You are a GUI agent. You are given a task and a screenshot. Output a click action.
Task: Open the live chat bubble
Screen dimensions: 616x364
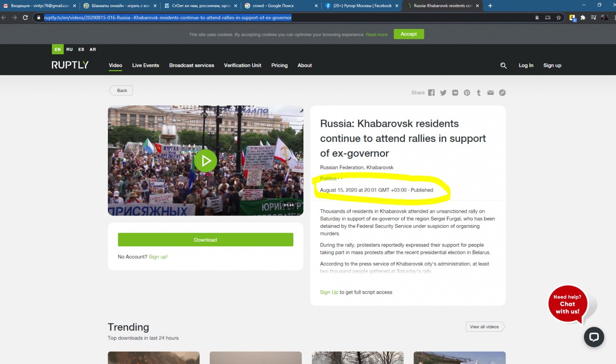[594, 337]
